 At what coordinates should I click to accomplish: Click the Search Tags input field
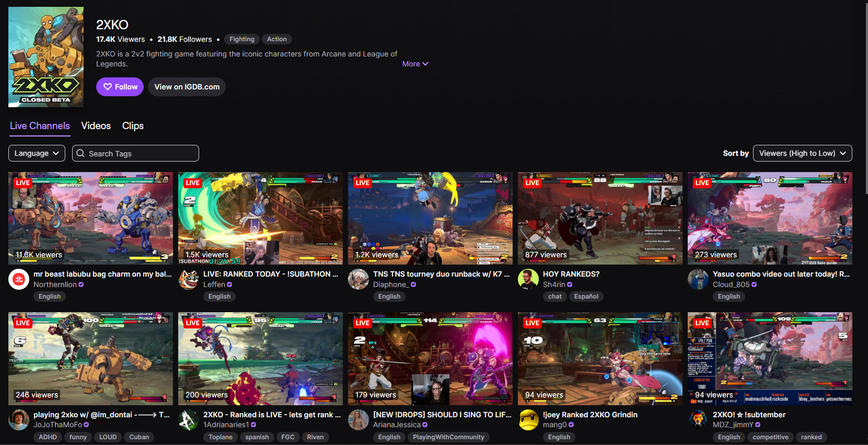[135, 153]
